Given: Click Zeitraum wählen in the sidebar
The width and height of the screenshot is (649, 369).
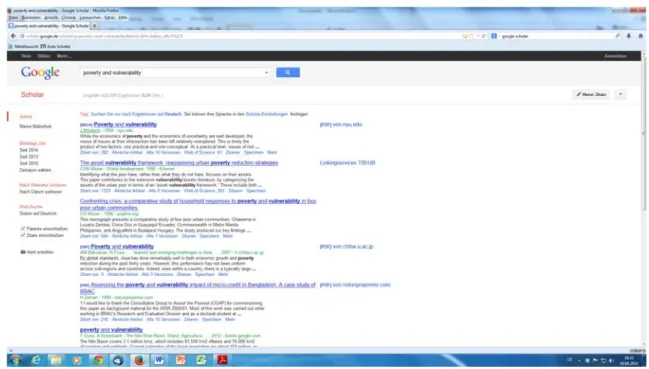Looking at the screenshot, I should [35, 170].
